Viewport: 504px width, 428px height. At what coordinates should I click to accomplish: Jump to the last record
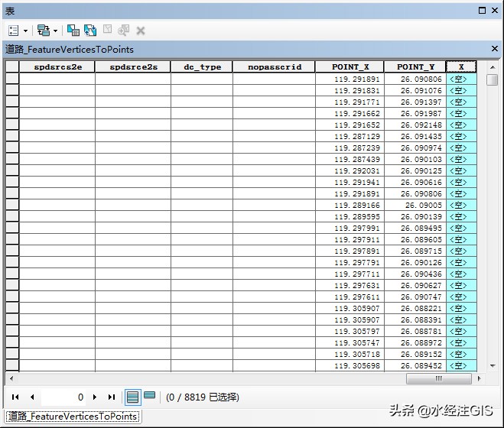click(x=112, y=397)
